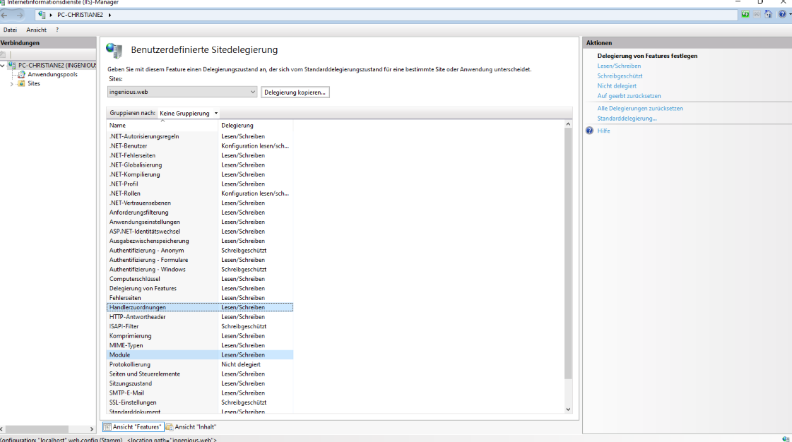
Task: Select Authentifizierung - Windows row
Action: tap(200, 270)
